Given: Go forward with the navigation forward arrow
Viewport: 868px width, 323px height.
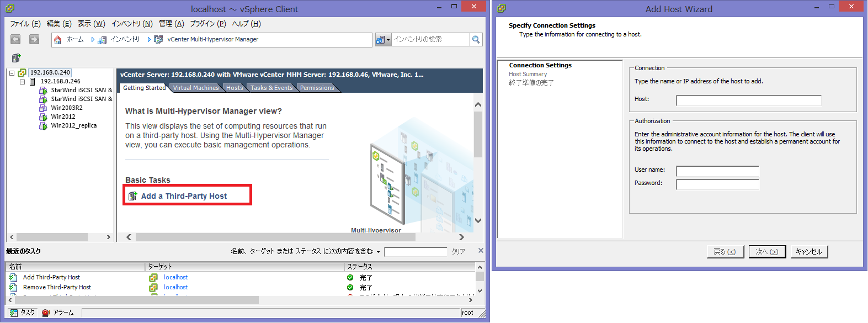Looking at the screenshot, I should 34,39.
